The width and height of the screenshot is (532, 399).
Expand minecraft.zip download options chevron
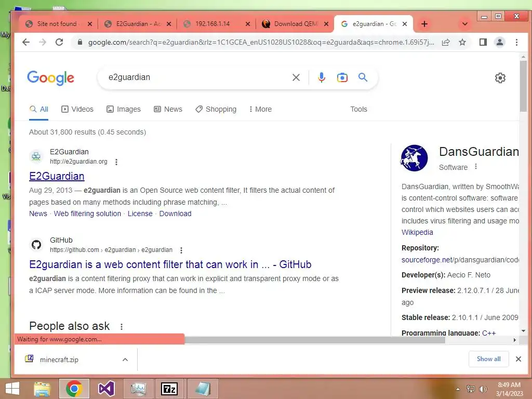[x=125, y=360]
